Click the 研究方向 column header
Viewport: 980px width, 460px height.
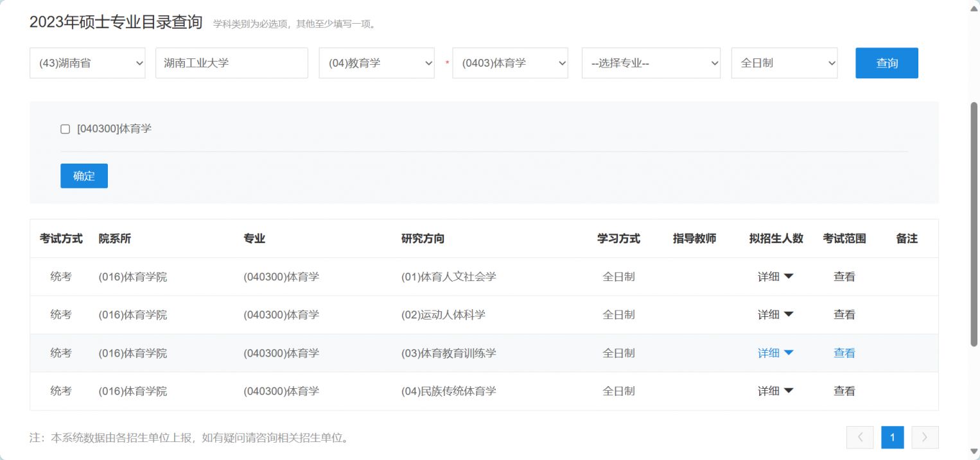click(x=423, y=239)
